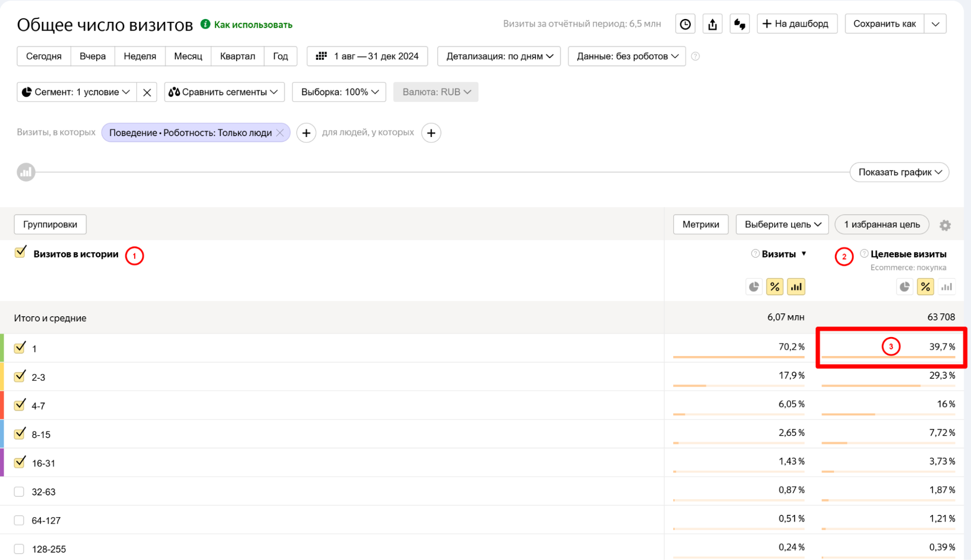This screenshot has width=971, height=560.
Task: Switch to Квартал period tab
Action: pyautogui.click(x=237, y=56)
